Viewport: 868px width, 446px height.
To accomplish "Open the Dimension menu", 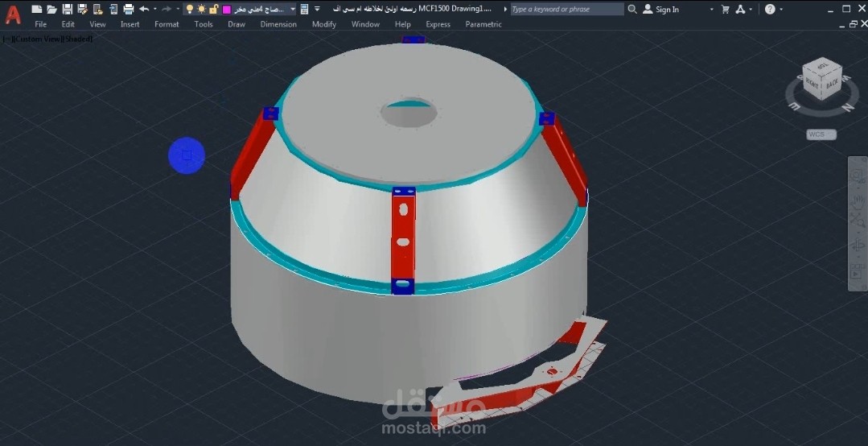I will (x=278, y=24).
